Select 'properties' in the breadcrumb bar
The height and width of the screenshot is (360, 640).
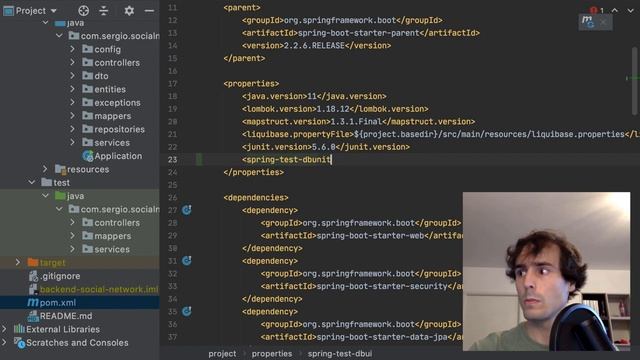point(272,354)
